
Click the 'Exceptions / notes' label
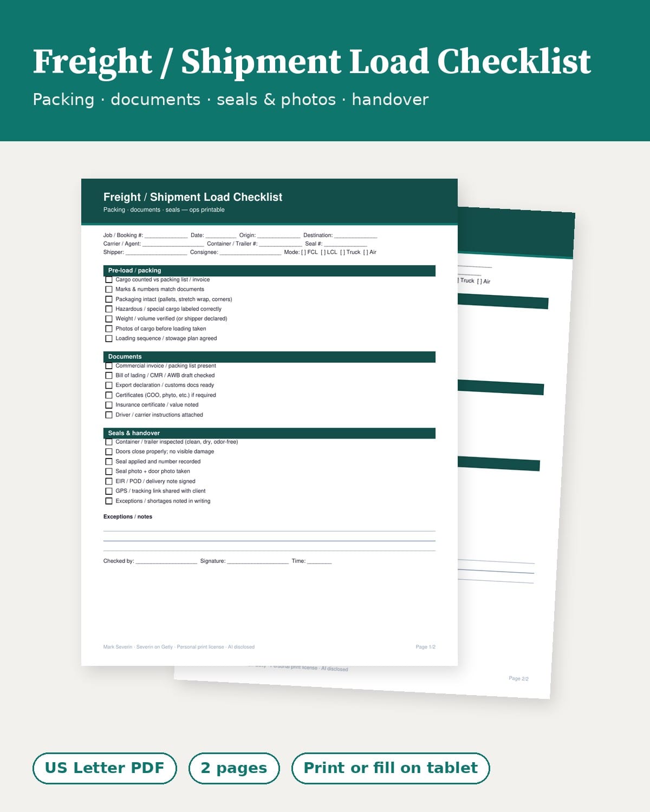click(128, 517)
